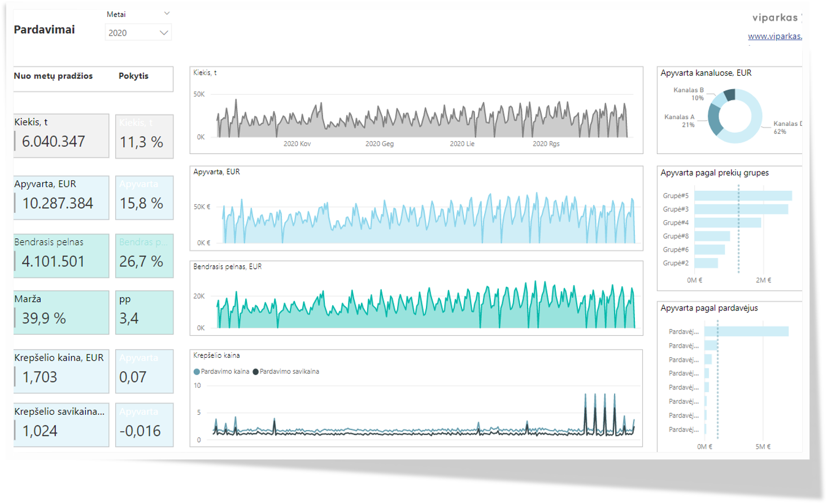Viewport: 827px width, 504px height.
Task: Select the Krepšelio kaina card showing 1,703
Action: 61,371
